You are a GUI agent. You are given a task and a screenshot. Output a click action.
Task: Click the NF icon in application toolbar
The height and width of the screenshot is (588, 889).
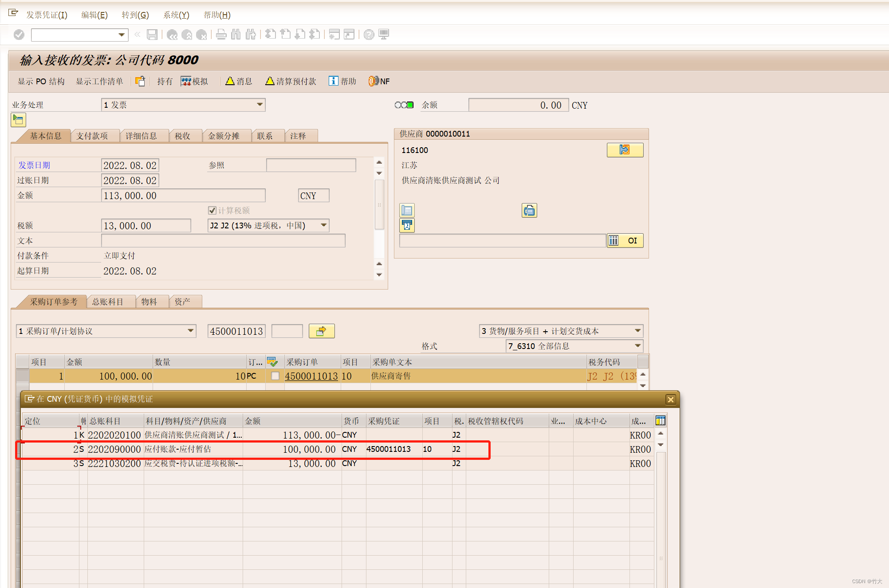378,81
